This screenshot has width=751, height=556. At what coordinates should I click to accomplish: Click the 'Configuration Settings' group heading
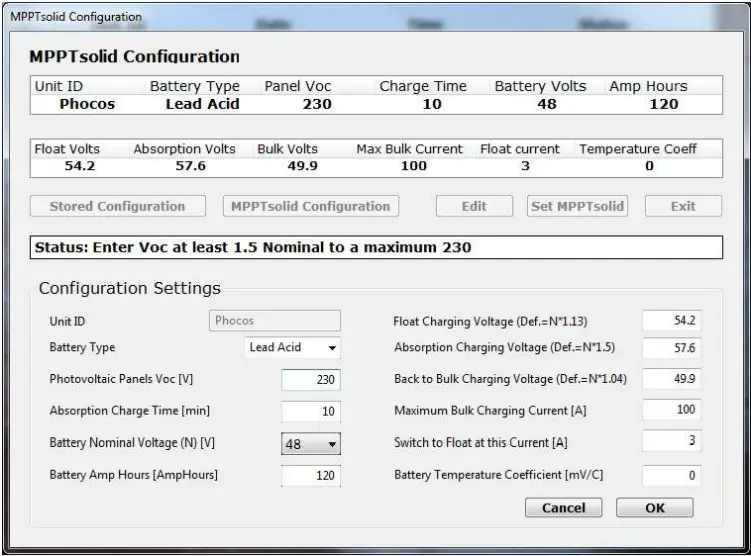pos(130,288)
